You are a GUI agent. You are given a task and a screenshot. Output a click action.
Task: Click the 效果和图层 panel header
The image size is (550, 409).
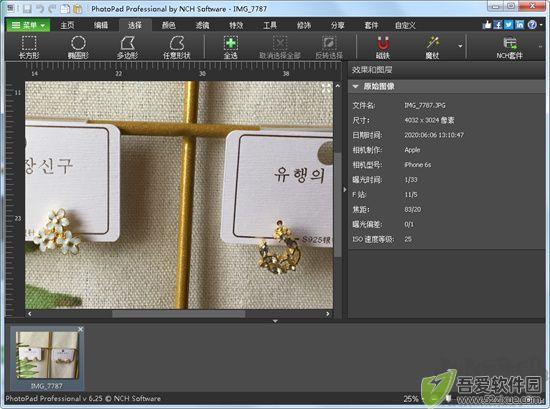[x=372, y=70]
